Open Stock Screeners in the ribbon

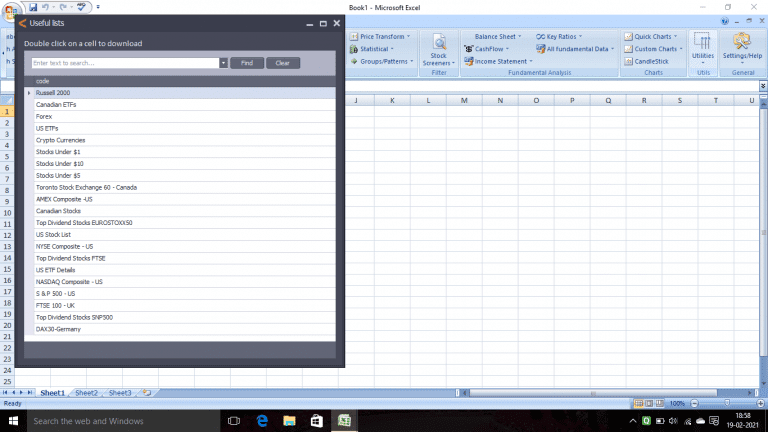(439, 50)
